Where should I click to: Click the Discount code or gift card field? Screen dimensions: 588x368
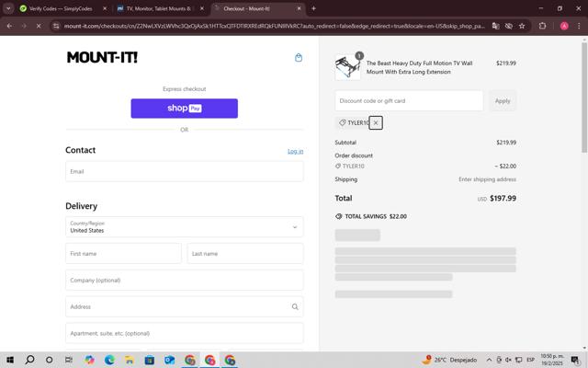(409, 100)
